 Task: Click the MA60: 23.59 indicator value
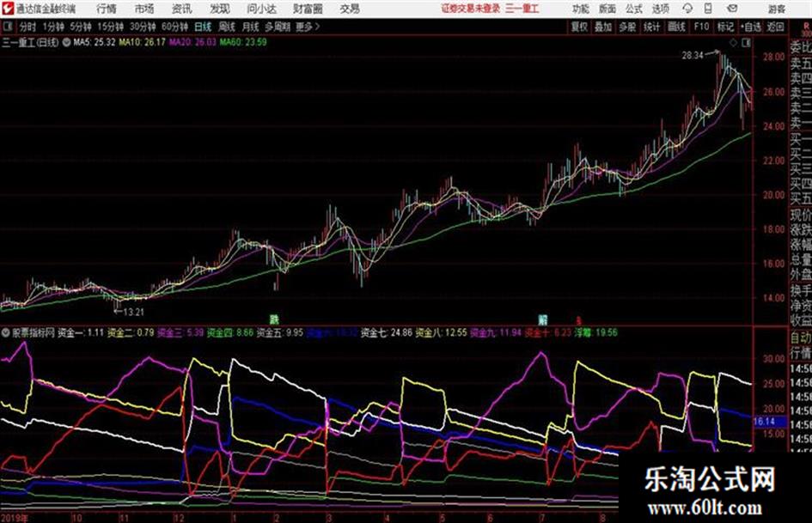point(243,42)
